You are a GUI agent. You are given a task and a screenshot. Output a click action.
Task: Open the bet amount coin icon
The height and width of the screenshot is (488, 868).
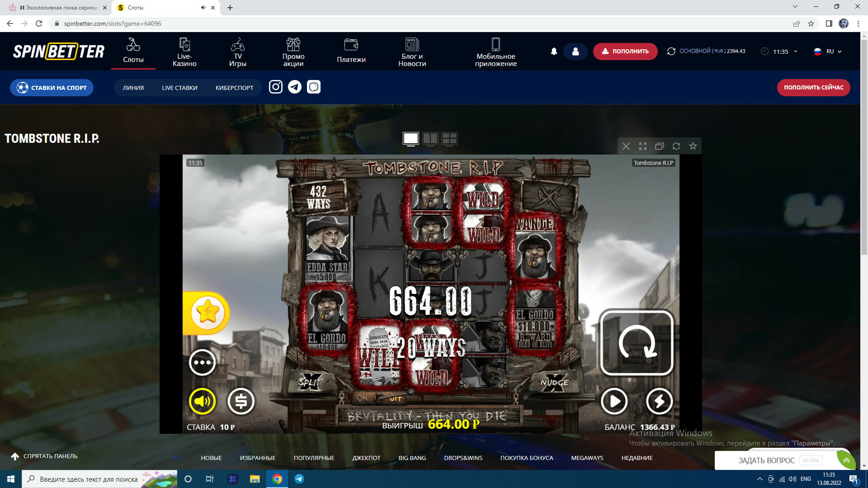pos(241,401)
